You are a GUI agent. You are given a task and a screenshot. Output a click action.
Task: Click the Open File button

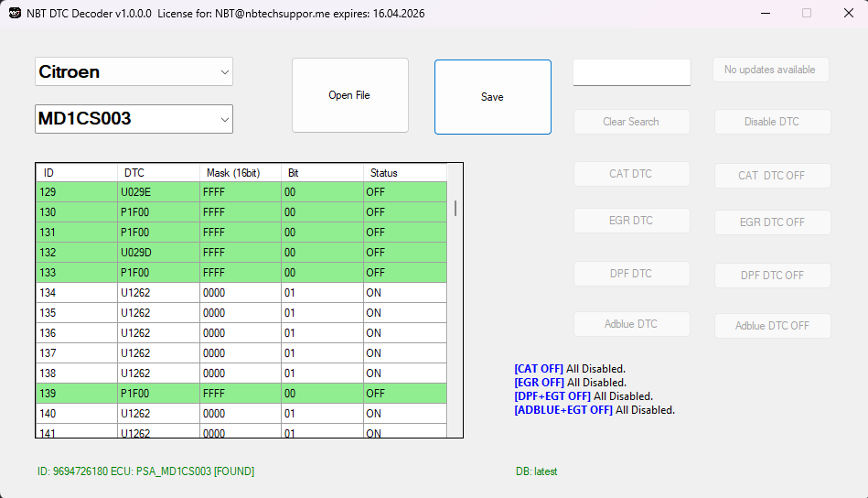pyautogui.click(x=349, y=95)
